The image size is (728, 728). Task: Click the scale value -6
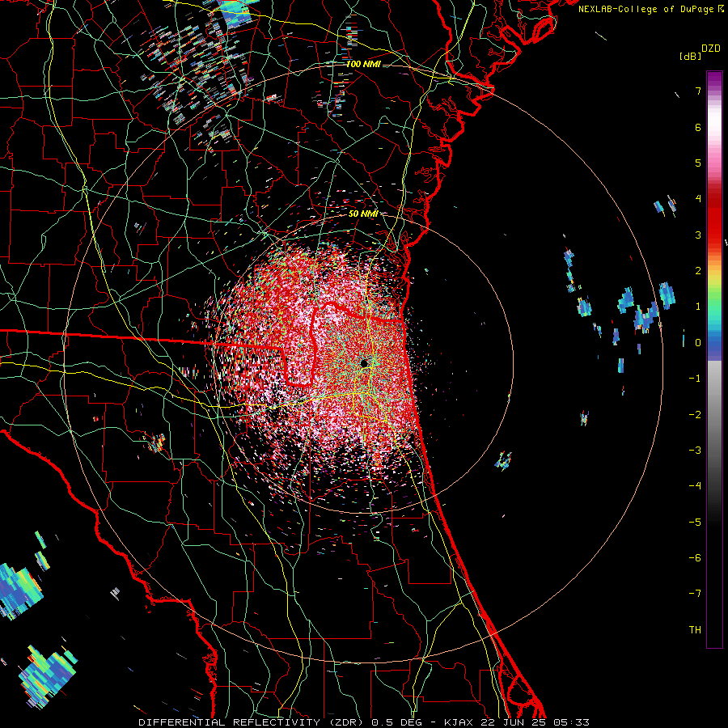695,558
